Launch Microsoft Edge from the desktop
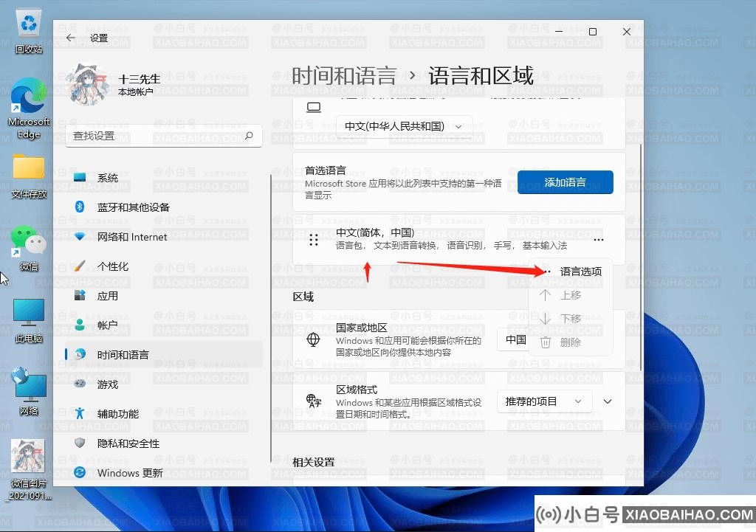The image size is (756, 532). tap(29, 108)
